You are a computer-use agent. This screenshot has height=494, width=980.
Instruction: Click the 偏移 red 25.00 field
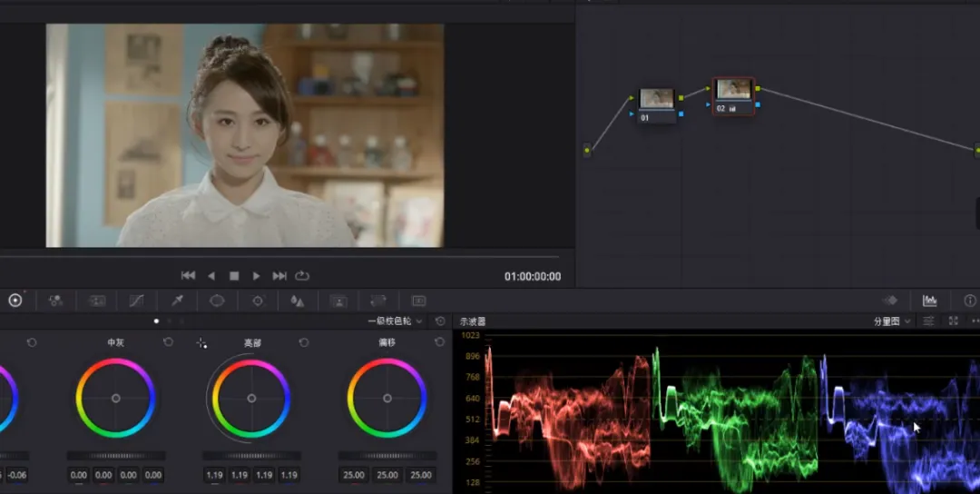pos(354,475)
